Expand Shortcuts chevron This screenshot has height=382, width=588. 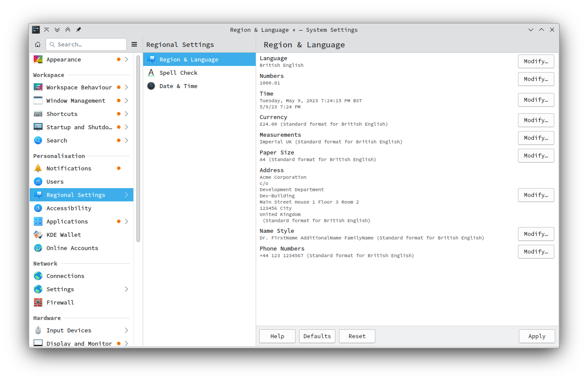pos(126,114)
